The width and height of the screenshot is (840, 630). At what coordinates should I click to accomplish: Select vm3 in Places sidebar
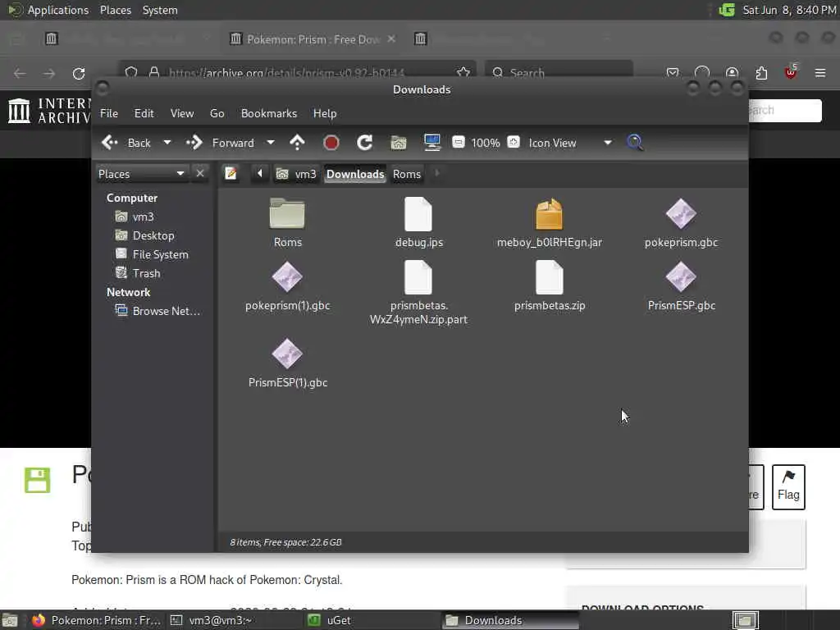[x=143, y=217]
